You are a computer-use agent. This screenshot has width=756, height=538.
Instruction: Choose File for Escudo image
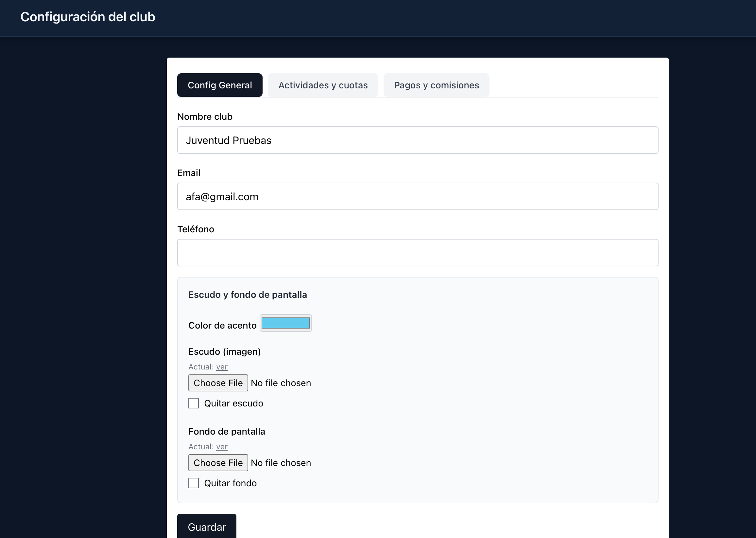click(x=218, y=383)
